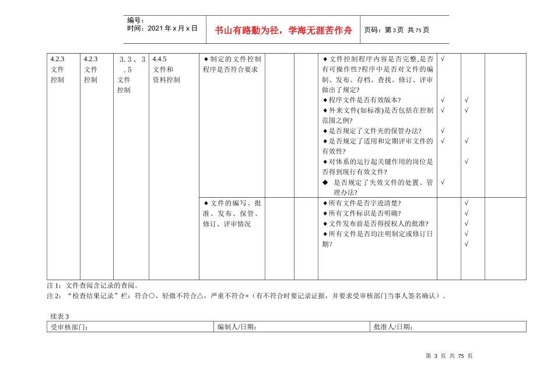Click the '受审核部门:' field
This screenshot has width=554, height=392.
130,327
